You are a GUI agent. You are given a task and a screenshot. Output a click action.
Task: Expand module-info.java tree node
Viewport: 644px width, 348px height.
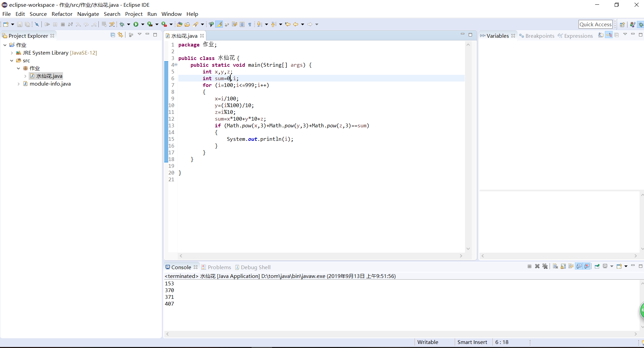click(19, 84)
